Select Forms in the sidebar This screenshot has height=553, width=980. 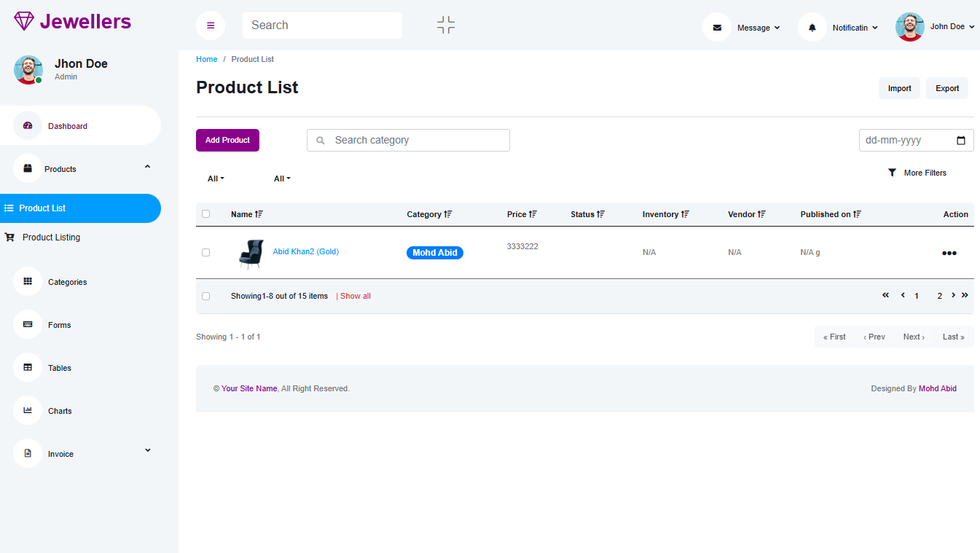point(59,325)
